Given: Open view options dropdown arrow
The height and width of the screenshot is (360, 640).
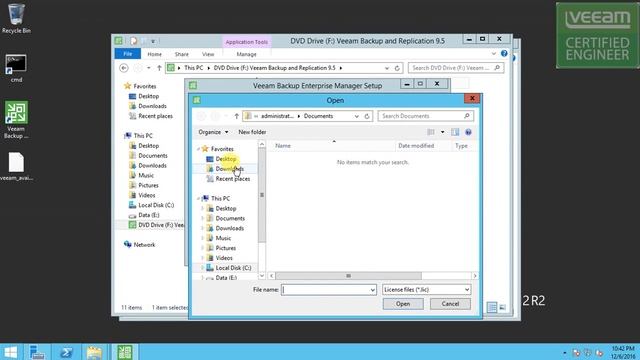Looking at the screenshot, I should pos(442,132).
